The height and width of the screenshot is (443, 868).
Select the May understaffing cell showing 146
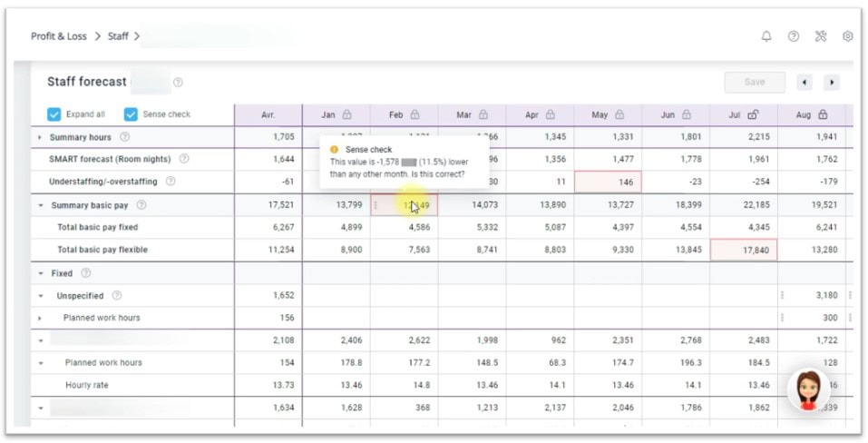tap(607, 182)
